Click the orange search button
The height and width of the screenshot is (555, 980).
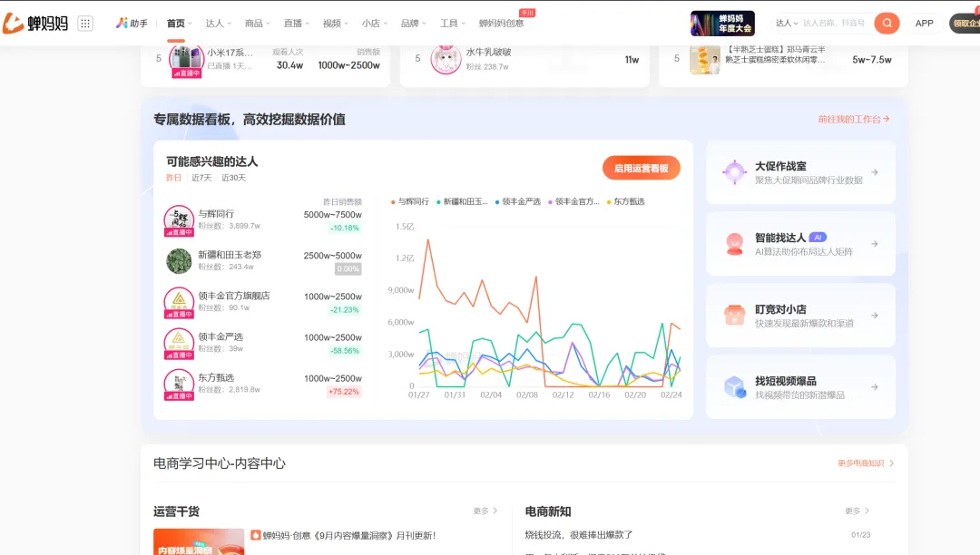[x=887, y=23]
